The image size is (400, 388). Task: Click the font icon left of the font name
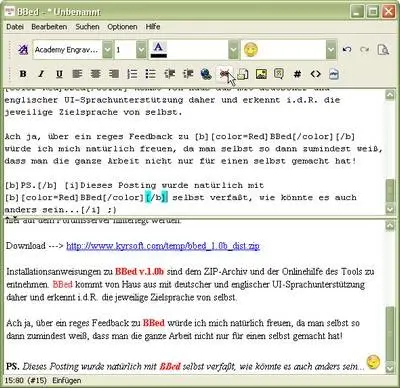(23, 50)
